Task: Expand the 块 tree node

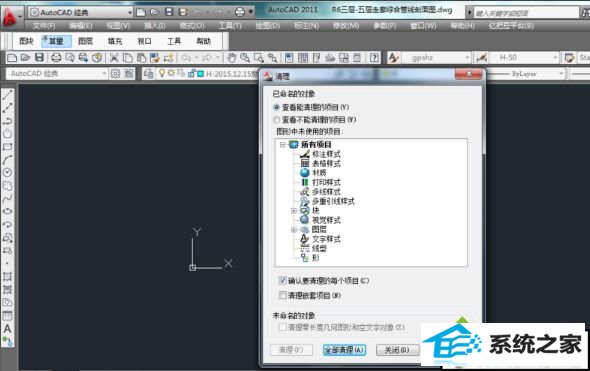Action: pyautogui.click(x=294, y=211)
